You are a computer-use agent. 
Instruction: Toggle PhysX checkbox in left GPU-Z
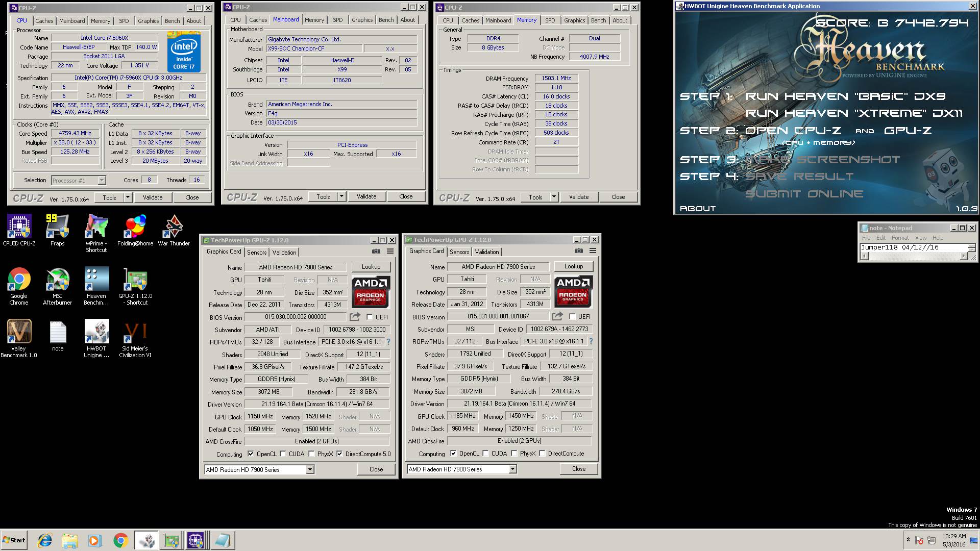(x=311, y=454)
